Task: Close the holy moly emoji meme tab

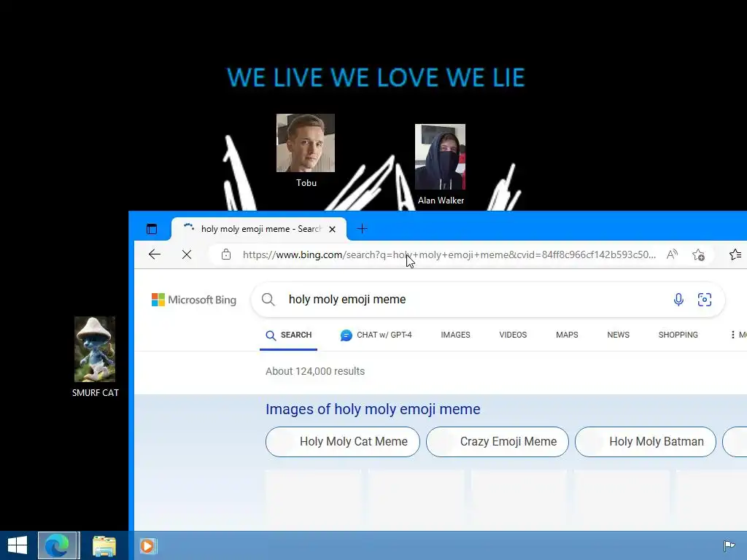Action: click(332, 229)
